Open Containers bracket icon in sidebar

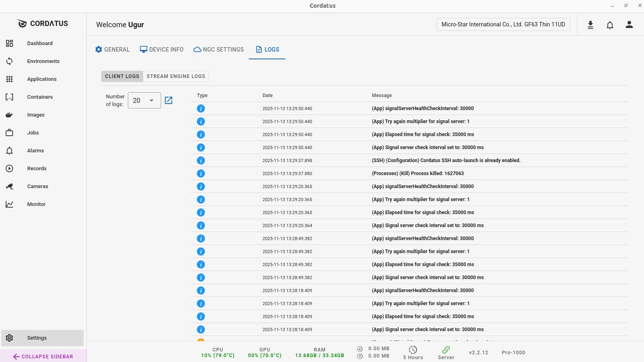tap(9, 97)
